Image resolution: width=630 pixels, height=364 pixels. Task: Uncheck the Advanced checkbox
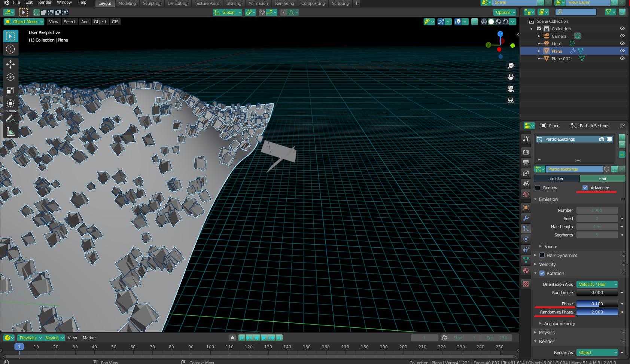click(x=585, y=188)
